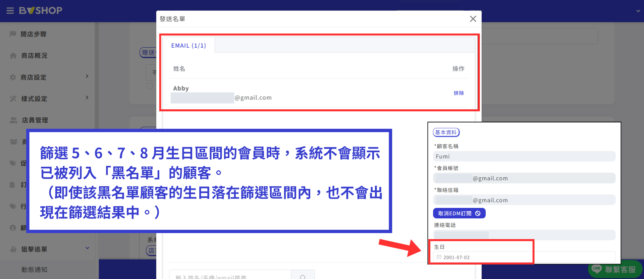Screen dimensions: 644x279
Task: Click the BVSHOP logo
Action: 41,11
